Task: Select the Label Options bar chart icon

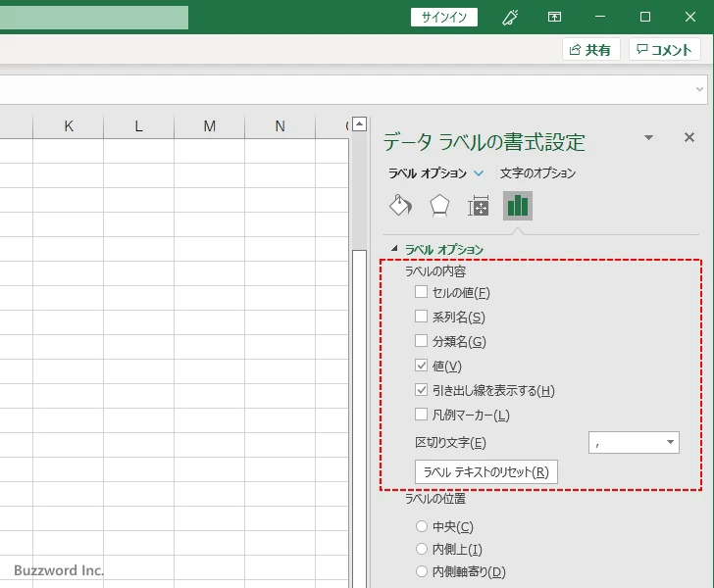Action: (x=518, y=205)
